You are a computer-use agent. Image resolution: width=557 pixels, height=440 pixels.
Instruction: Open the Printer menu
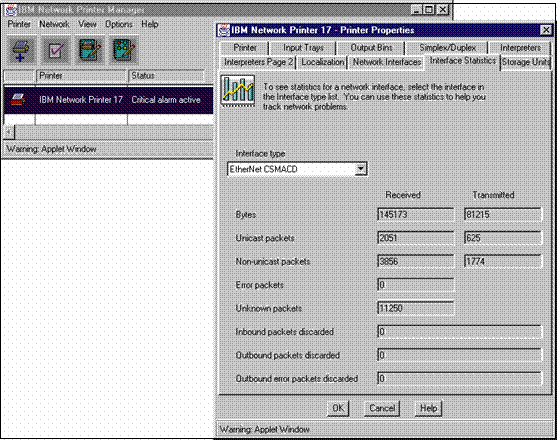pyautogui.click(x=19, y=24)
